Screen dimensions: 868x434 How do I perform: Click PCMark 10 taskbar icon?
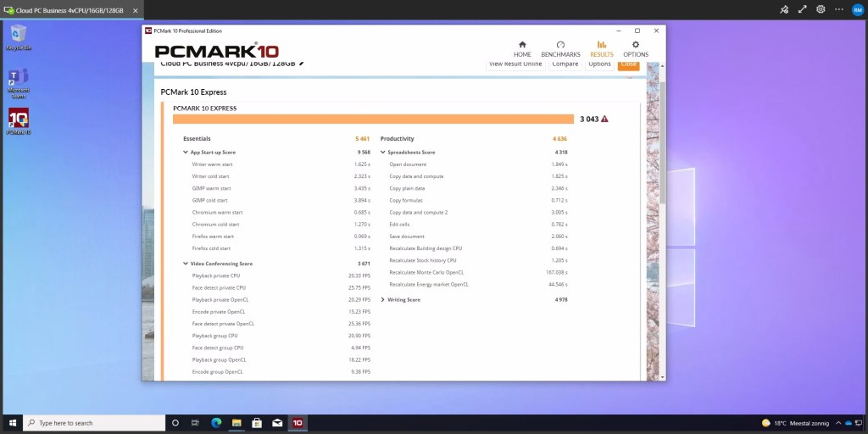(x=298, y=423)
